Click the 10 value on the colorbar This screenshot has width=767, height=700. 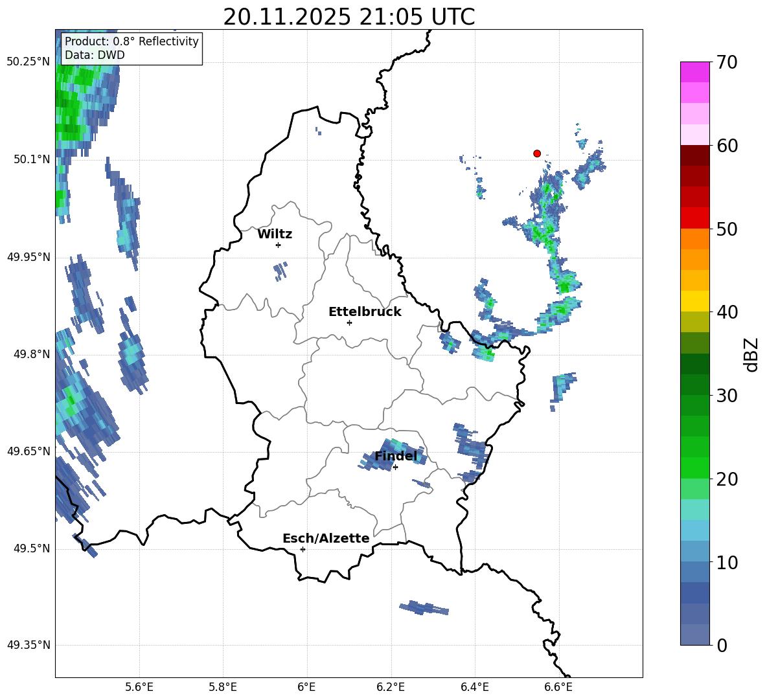point(727,562)
